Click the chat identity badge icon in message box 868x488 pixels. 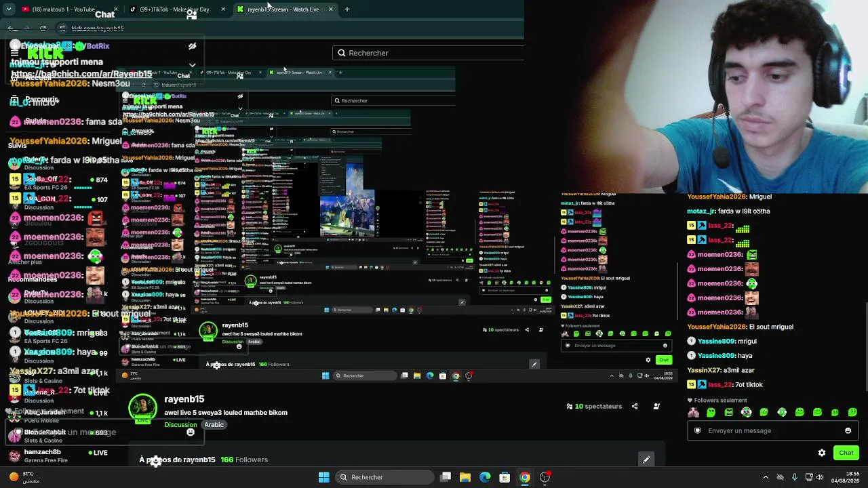click(698, 430)
